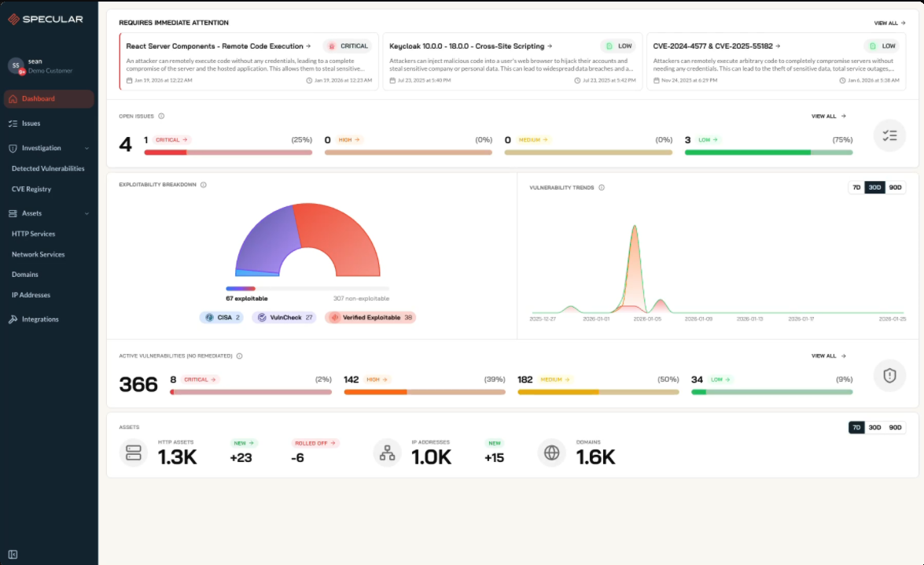
Task: Collapse the sidebar with bottom panel icon
Action: point(13,555)
